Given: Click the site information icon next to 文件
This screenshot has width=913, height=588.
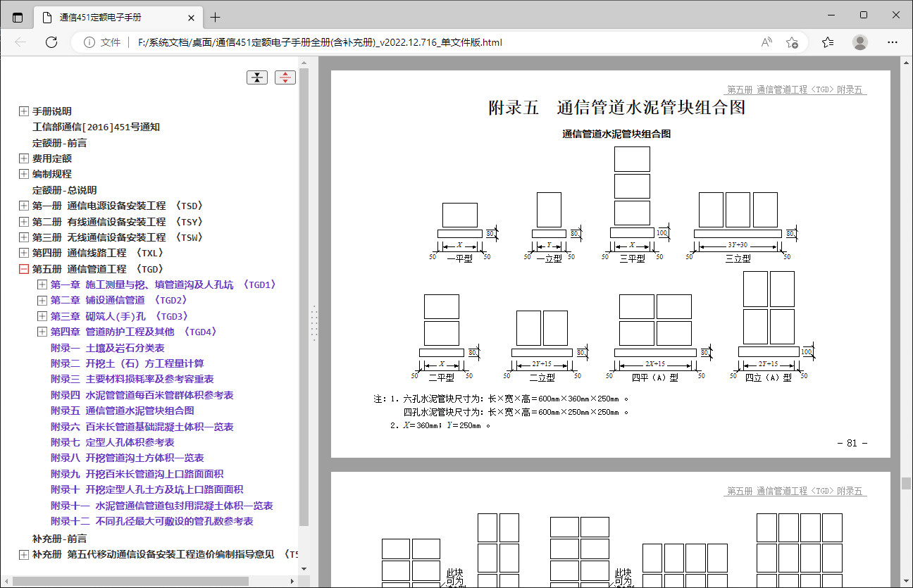Looking at the screenshot, I should click(x=89, y=42).
